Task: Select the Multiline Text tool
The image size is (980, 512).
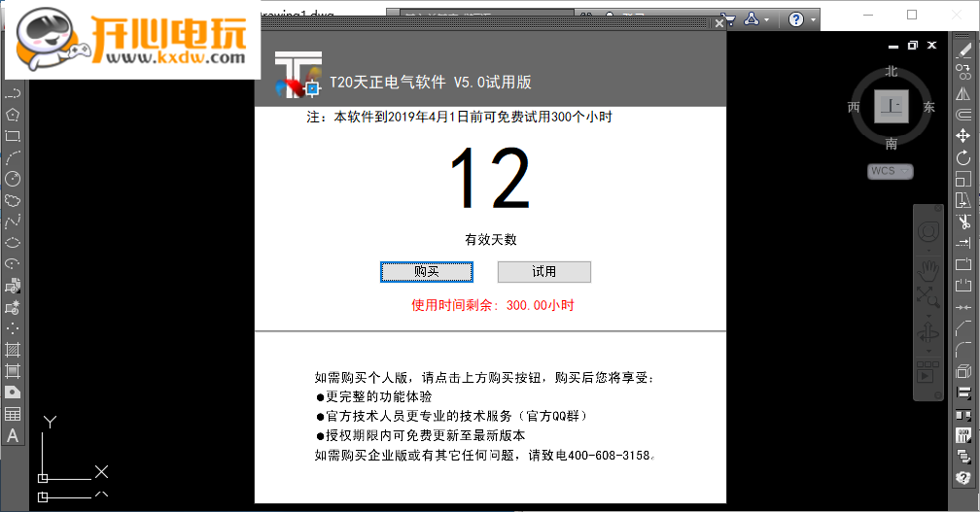Action: point(13,435)
